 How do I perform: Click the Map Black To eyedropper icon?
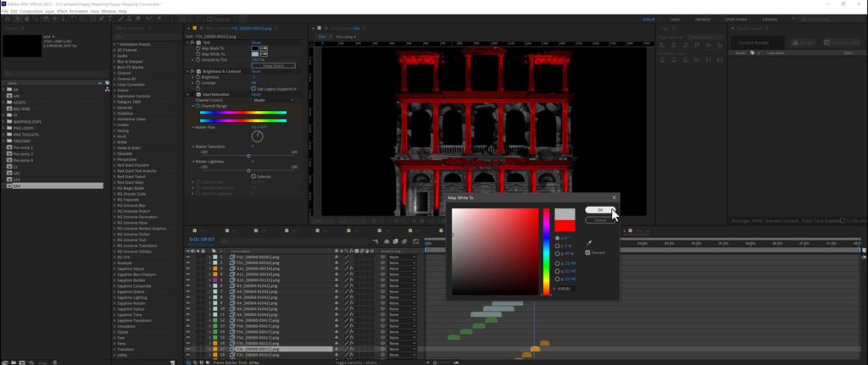[264, 48]
